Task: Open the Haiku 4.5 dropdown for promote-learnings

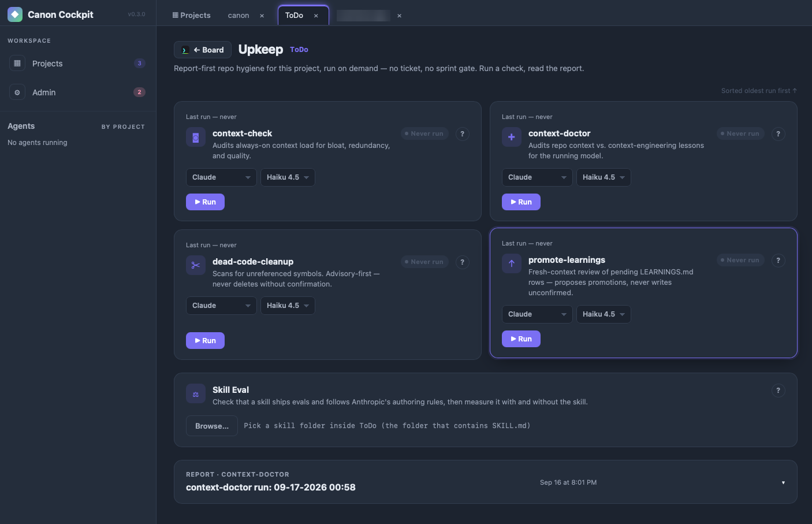Action: 604,314
